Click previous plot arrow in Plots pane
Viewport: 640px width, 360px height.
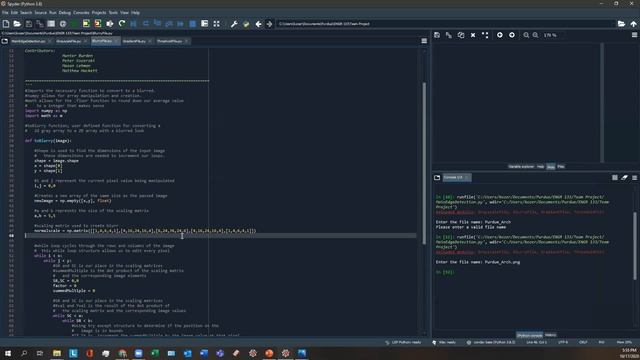pos(500,35)
